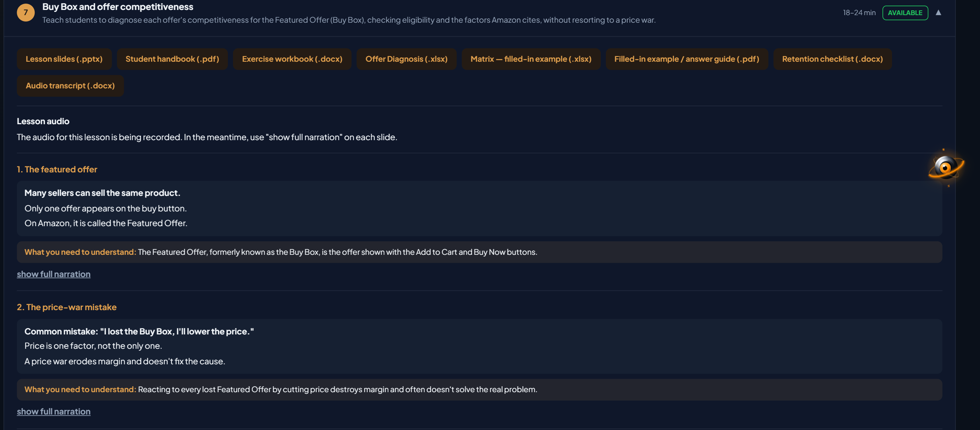Click the '18–24 min' duration text
Image resolution: width=980 pixels, height=430 pixels.
pos(859,13)
